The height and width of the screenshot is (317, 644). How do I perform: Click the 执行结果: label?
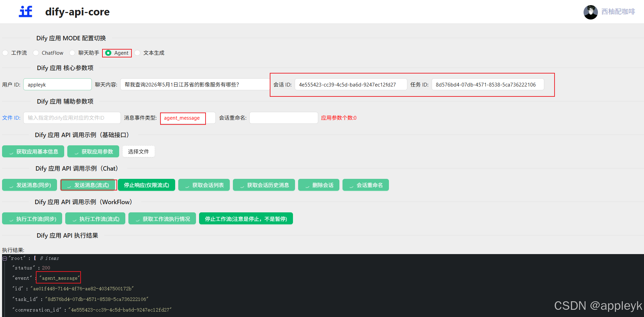13,250
